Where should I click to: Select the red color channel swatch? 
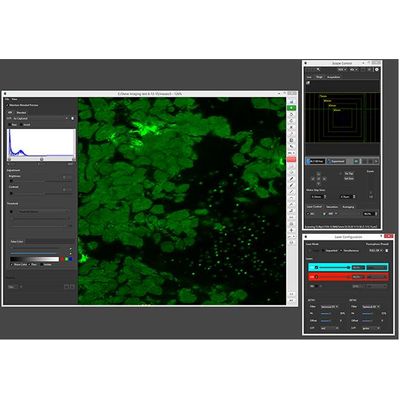pos(62,259)
